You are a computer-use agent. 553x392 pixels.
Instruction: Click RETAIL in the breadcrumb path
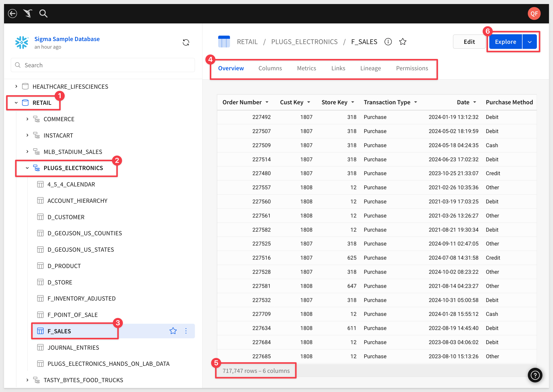[247, 42]
